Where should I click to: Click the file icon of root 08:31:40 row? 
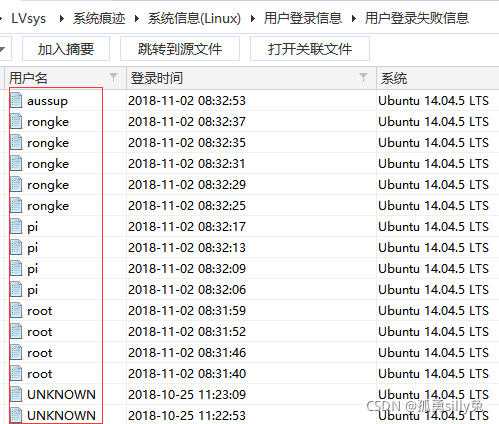click(16, 373)
